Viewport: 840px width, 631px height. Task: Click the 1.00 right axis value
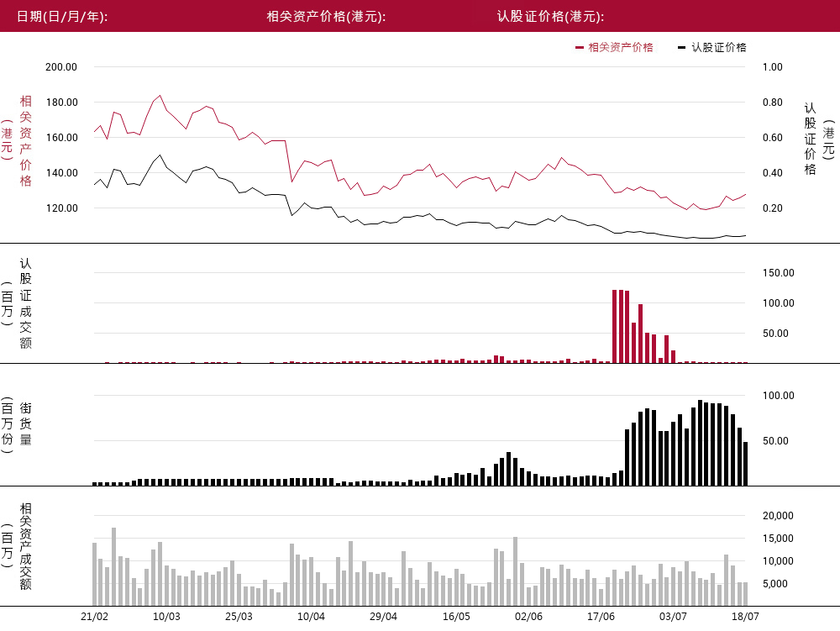click(x=773, y=67)
